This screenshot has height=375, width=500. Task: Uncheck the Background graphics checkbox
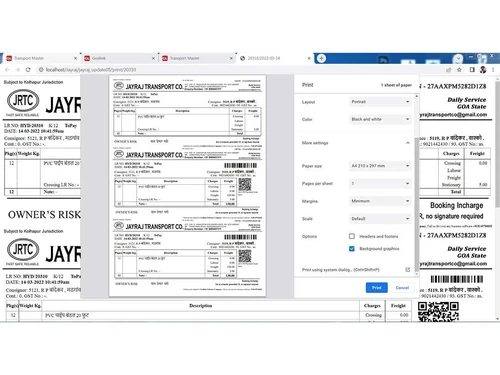pyautogui.click(x=352, y=249)
